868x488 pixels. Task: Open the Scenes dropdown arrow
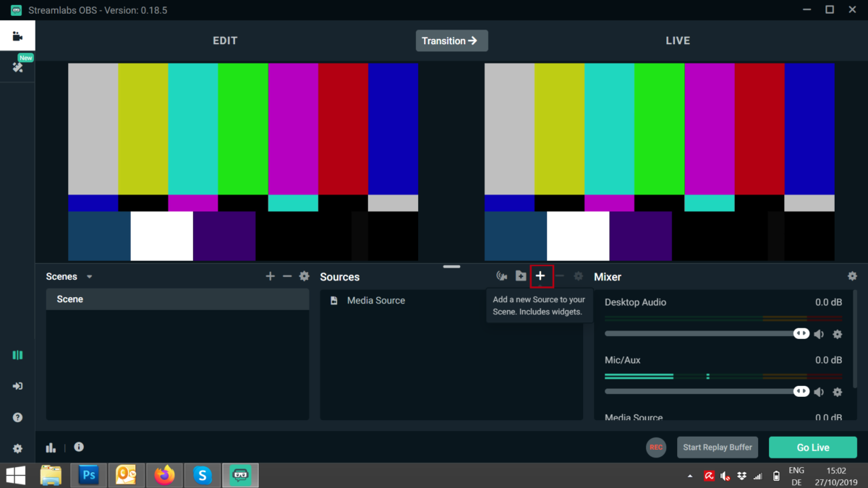[x=89, y=276]
